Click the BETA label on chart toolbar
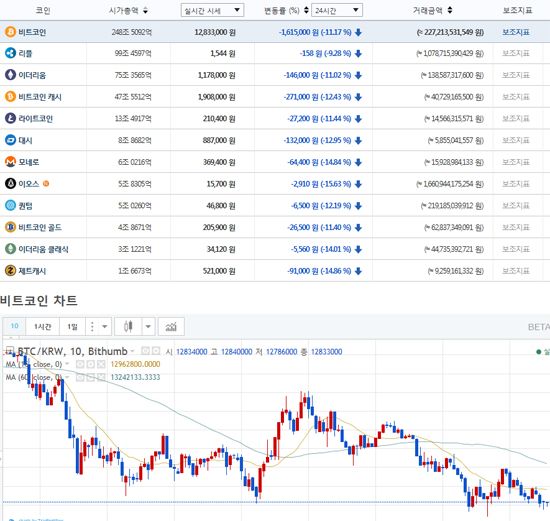Viewport: 550px width, 521px height. pos(538,327)
